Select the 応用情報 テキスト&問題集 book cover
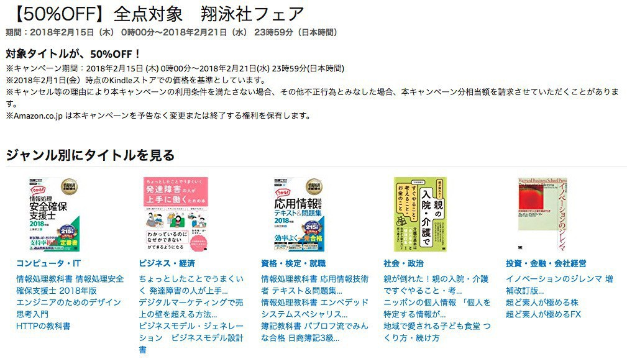The height and width of the screenshot is (364, 627). tap(299, 214)
